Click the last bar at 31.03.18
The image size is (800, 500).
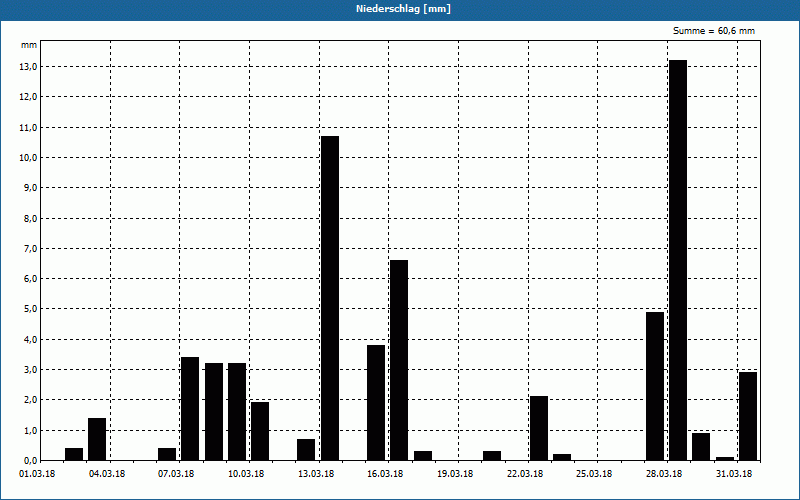pyautogui.click(x=748, y=416)
